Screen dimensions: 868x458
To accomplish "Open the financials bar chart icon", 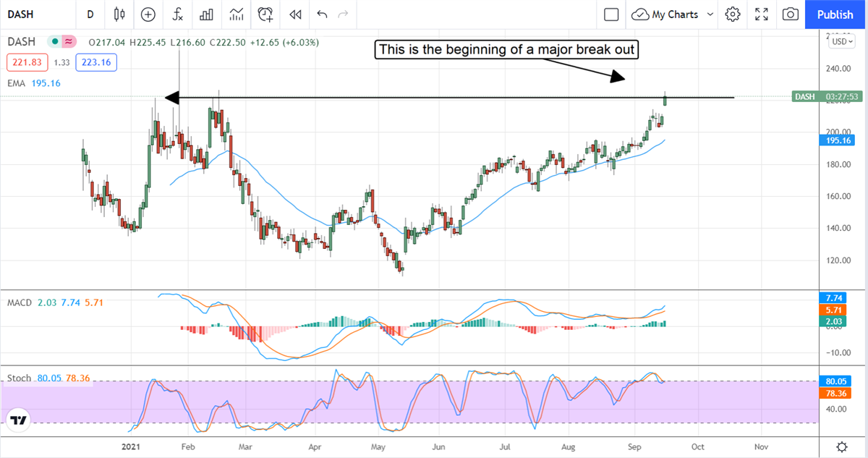I will (206, 14).
